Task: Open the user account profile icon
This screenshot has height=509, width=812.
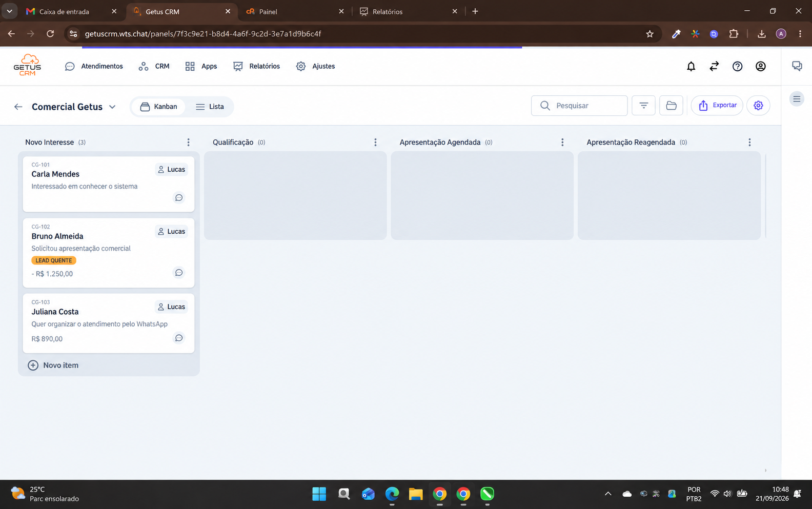Action: pyautogui.click(x=761, y=66)
